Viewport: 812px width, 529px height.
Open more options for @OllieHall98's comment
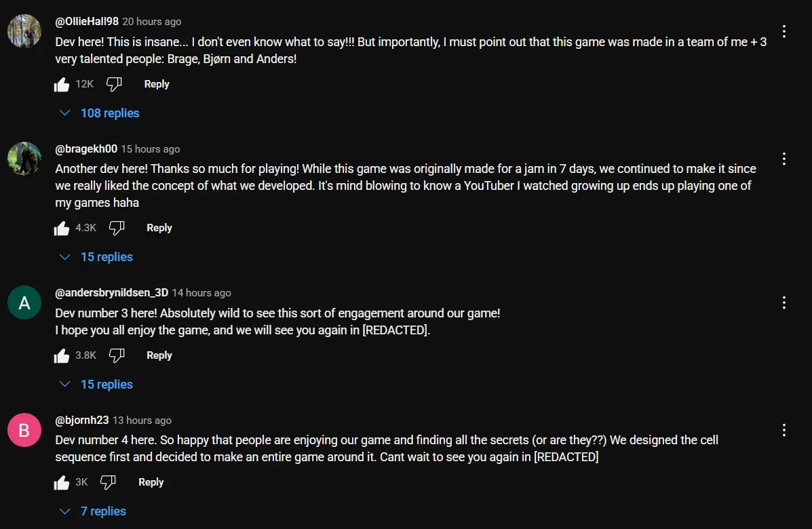click(784, 31)
